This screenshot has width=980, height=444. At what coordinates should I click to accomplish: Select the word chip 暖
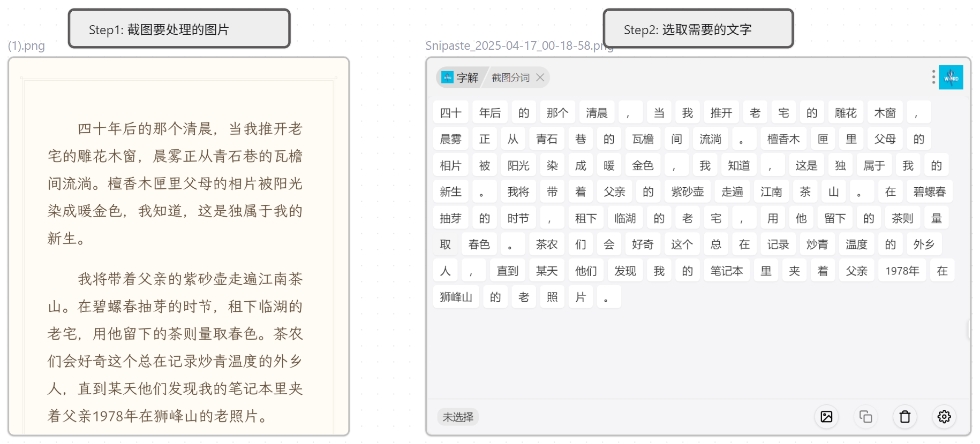point(609,165)
